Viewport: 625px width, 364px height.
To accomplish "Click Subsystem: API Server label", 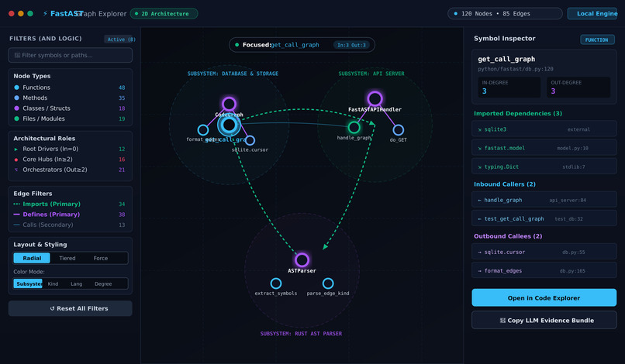I will (371, 74).
